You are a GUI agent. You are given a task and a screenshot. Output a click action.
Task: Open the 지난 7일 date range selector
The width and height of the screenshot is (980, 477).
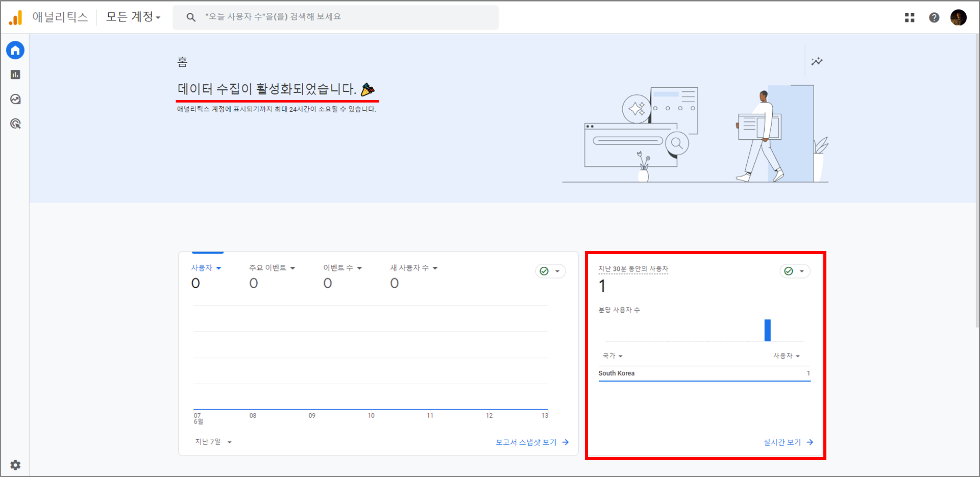(212, 442)
